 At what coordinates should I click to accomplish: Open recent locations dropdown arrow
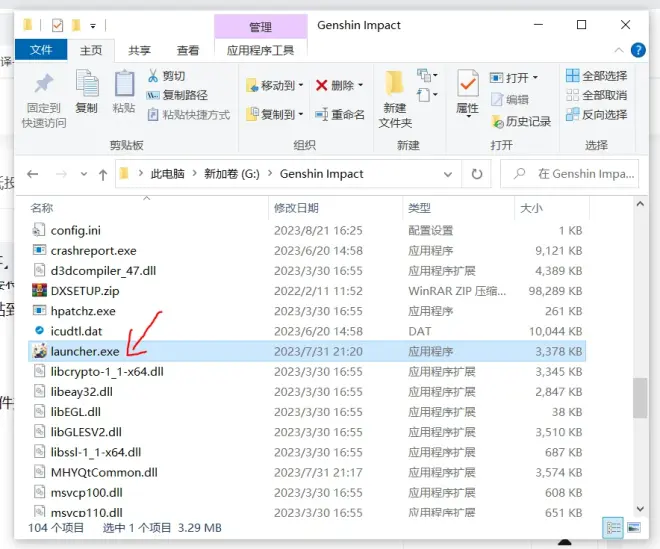pyautogui.click(x=84, y=174)
